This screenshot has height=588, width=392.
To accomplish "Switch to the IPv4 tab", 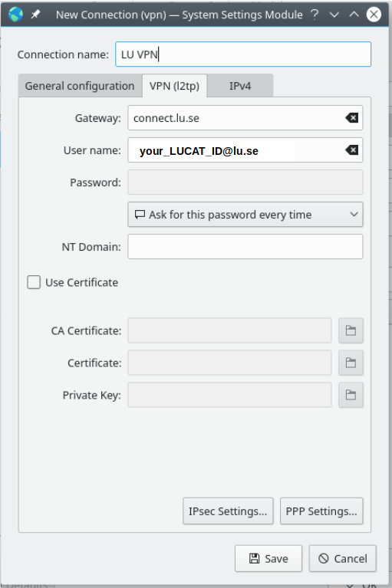I will [240, 86].
